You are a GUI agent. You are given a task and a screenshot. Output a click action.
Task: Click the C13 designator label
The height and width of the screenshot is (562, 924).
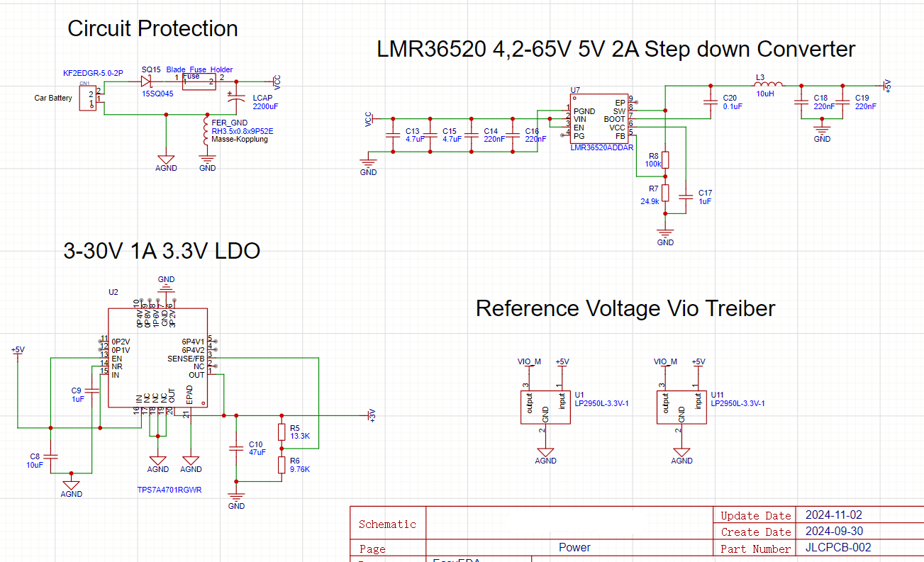tap(412, 132)
